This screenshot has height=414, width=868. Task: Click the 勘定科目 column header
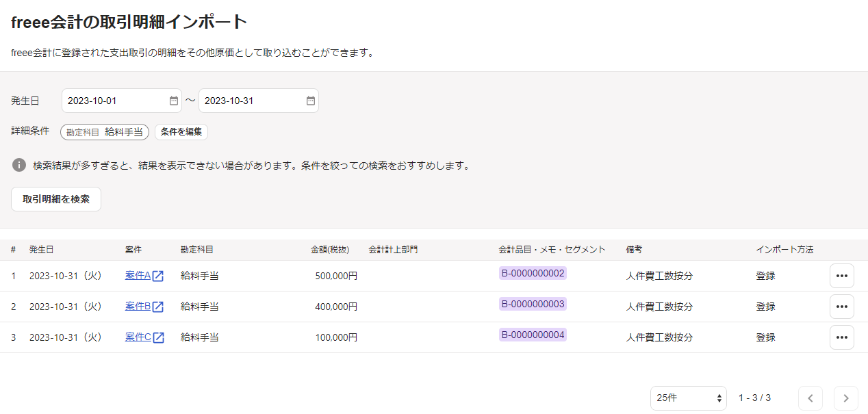click(x=197, y=250)
